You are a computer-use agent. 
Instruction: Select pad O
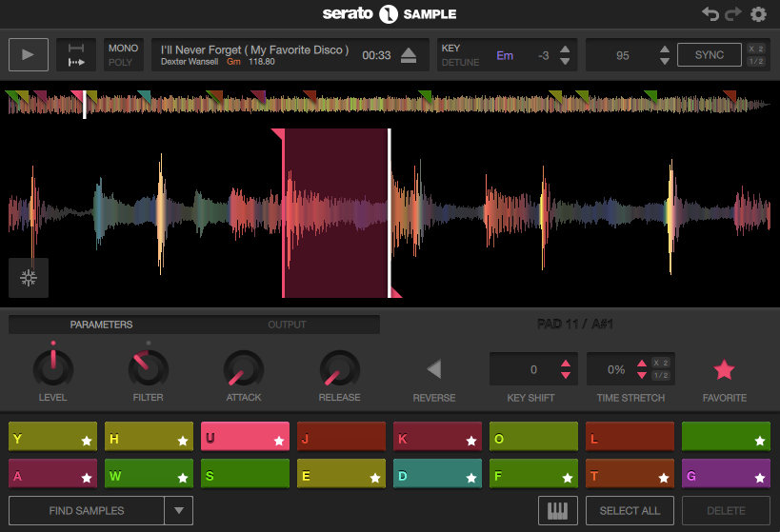pos(533,436)
